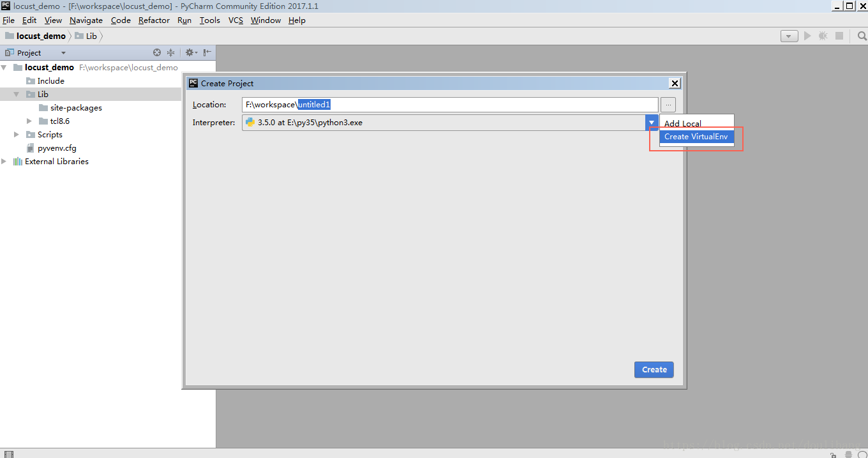Open the Edit menu
This screenshot has height=458, width=868.
[29, 20]
